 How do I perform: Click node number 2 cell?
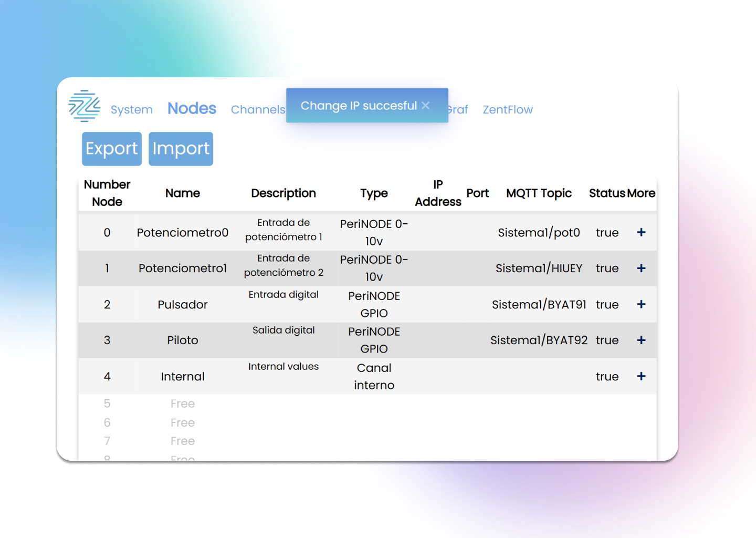[x=107, y=305]
